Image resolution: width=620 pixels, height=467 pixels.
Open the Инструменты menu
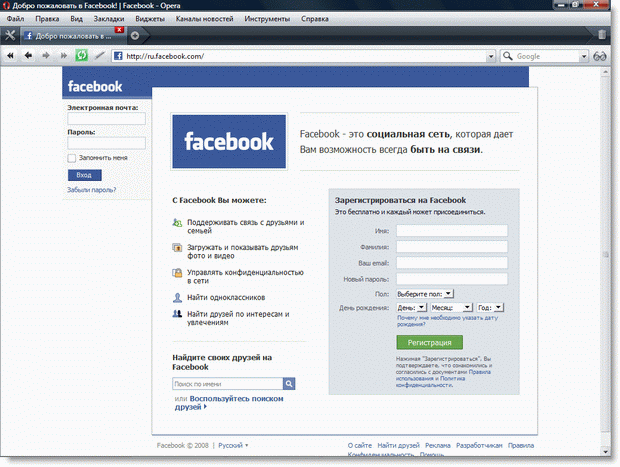(267, 19)
